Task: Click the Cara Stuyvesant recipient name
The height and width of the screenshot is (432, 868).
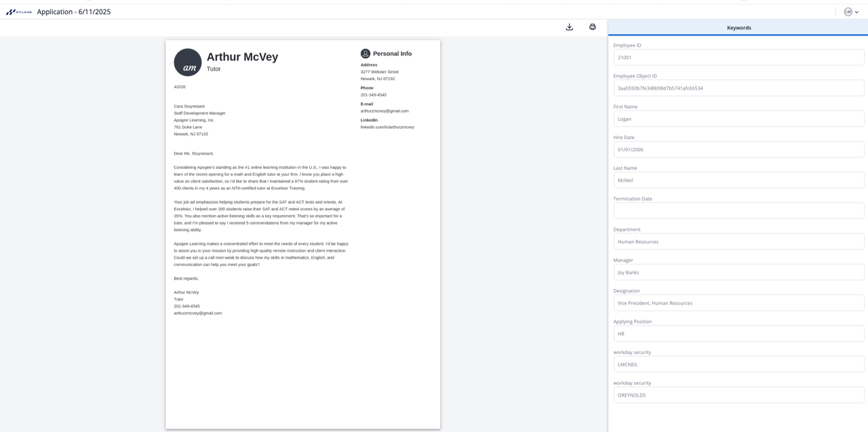Action: 189,106
